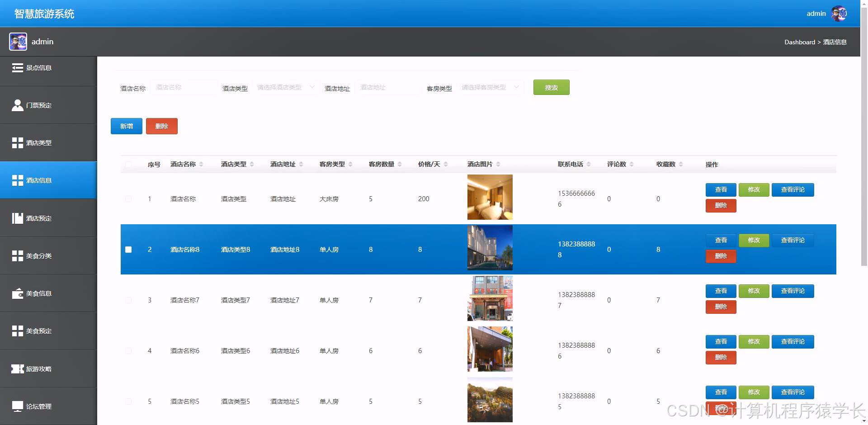Open the 酒店类型 select dropdown
Screen dimensions: 868x425
pyautogui.click(x=286, y=87)
